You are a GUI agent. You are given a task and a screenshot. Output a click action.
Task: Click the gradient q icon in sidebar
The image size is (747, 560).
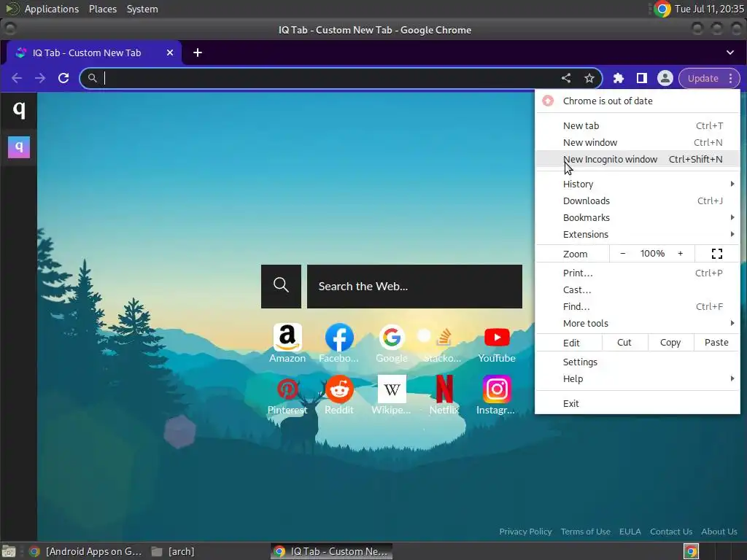[19, 147]
